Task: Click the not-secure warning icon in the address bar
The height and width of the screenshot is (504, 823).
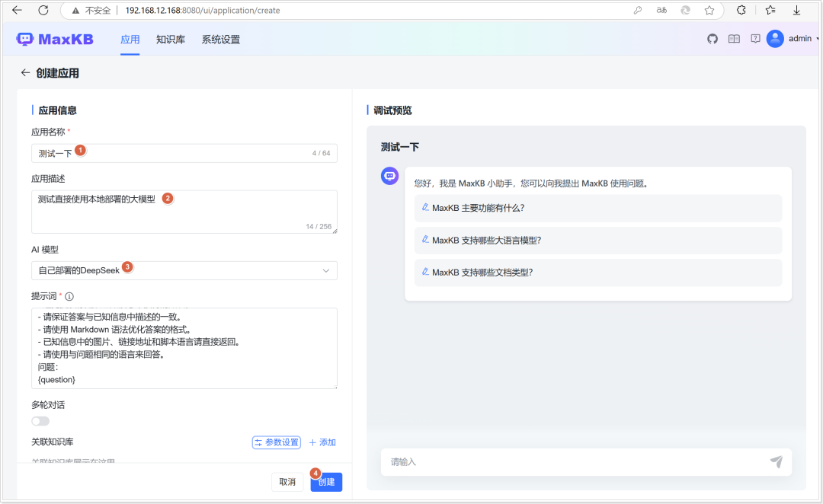Action: tap(75, 11)
